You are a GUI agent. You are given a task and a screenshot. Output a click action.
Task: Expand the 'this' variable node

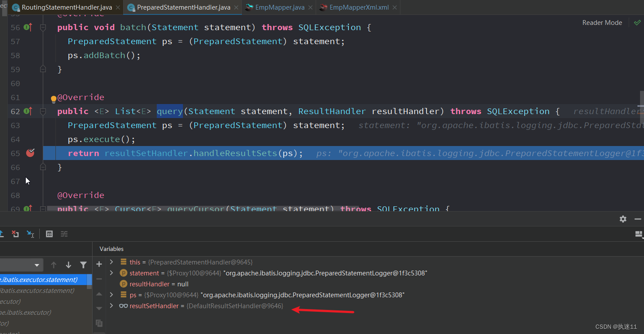click(111, 262)
